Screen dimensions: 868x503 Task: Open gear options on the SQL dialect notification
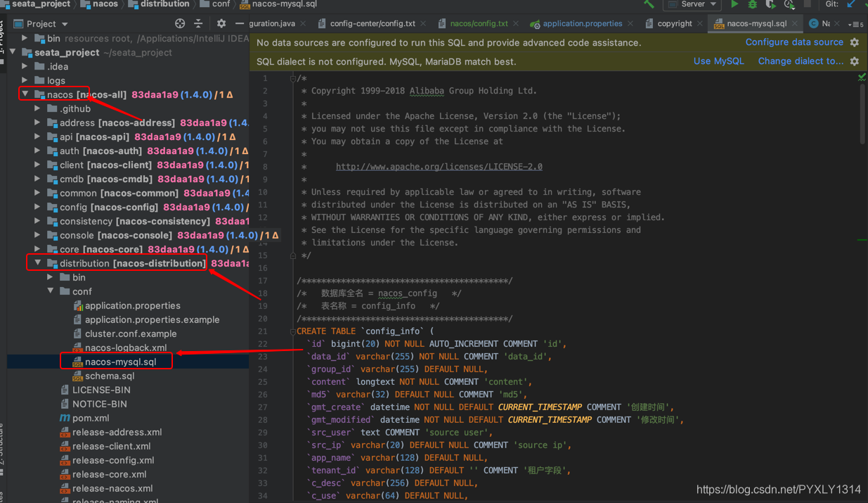coord(855,61)
